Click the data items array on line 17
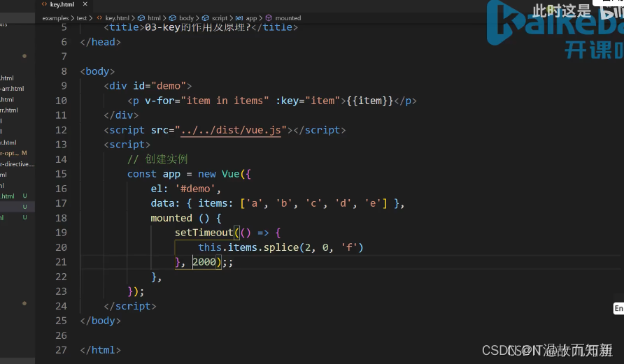The height and width of the screenshot is (364, 624). click(313, 203)
